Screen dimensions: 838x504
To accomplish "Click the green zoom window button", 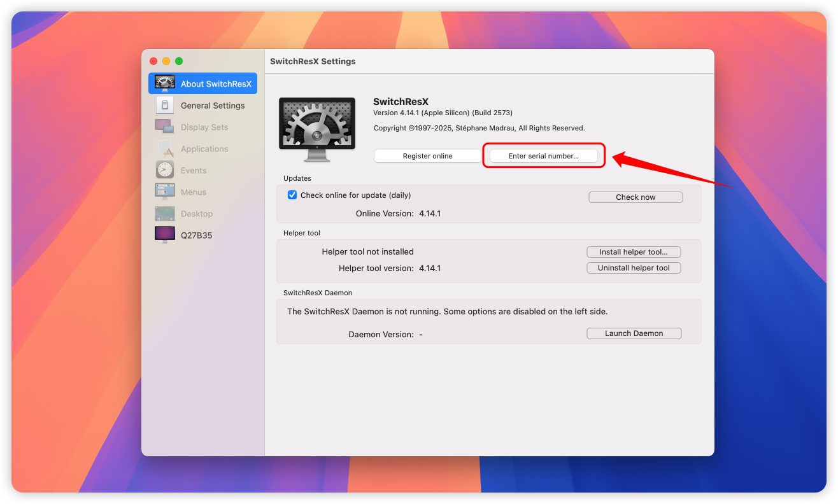I will coord(179,61).
